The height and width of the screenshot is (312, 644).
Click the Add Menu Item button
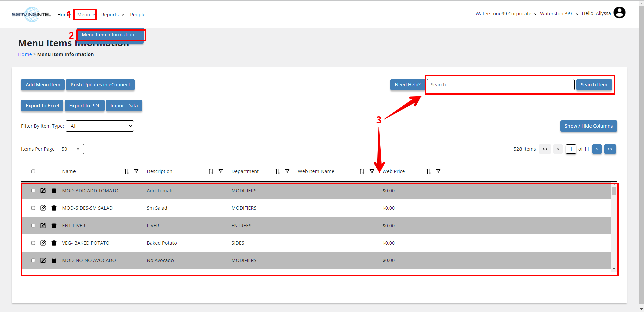[43, 85]
